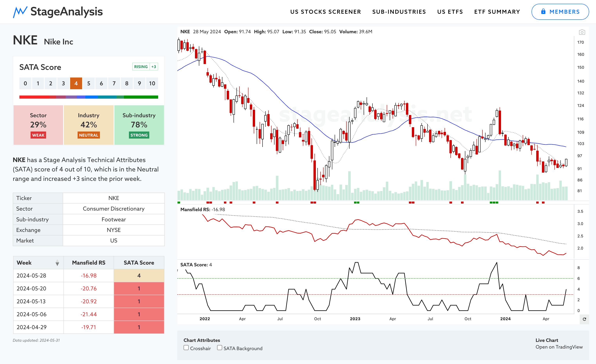Click the NYSE exchange value
This screenshot has height=364, width=596.
point(114,230)
